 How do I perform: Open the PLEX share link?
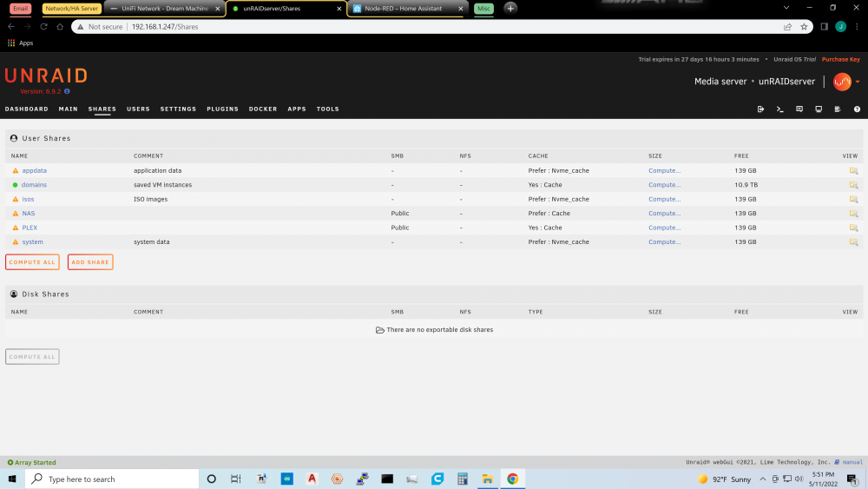click(x=30, y=228)
